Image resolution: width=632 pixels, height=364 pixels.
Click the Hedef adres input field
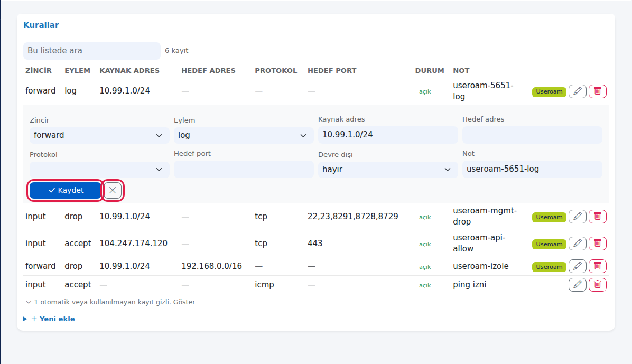pos(532,135)
